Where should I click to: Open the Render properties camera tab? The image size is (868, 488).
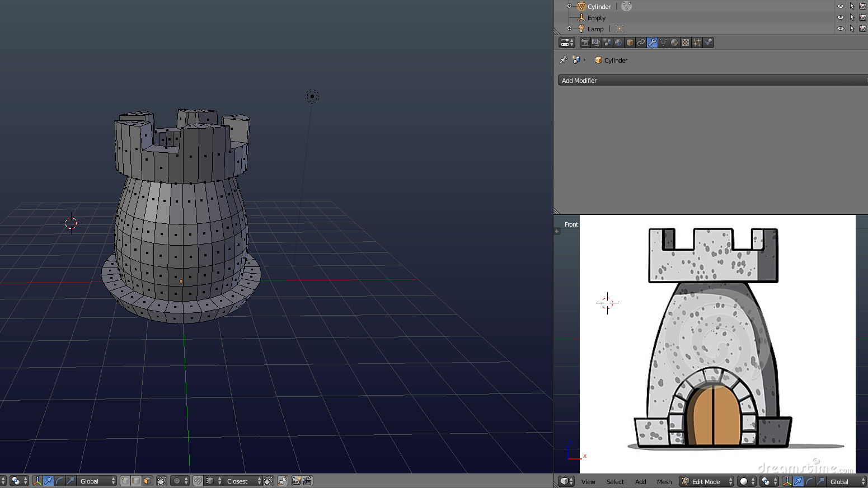[585, 42]
